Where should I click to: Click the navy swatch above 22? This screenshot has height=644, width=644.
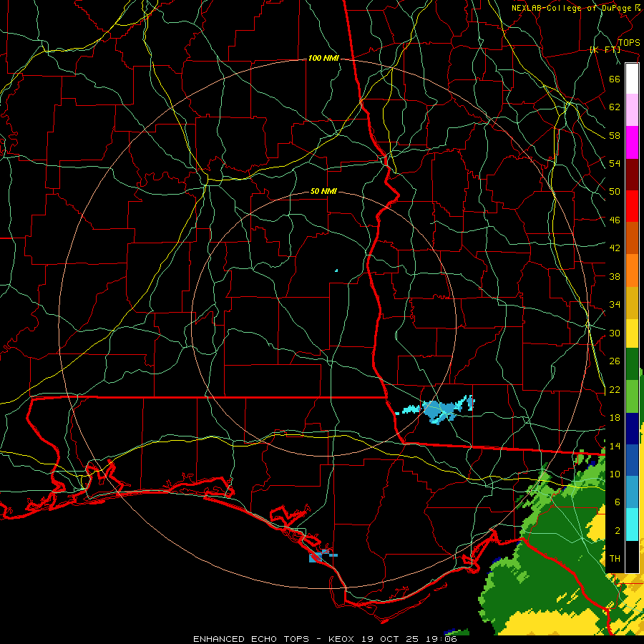click(632, 429)
